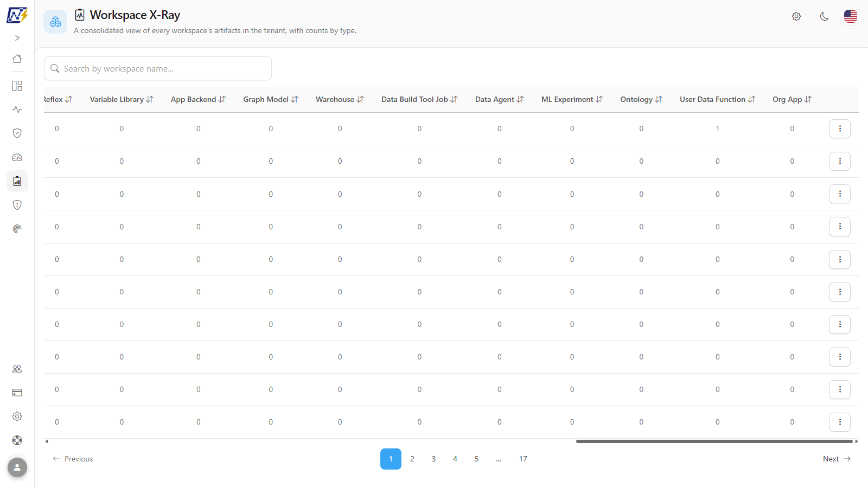Sort by Data Agent column
This screenshot has width=868, height=488.
500,99
